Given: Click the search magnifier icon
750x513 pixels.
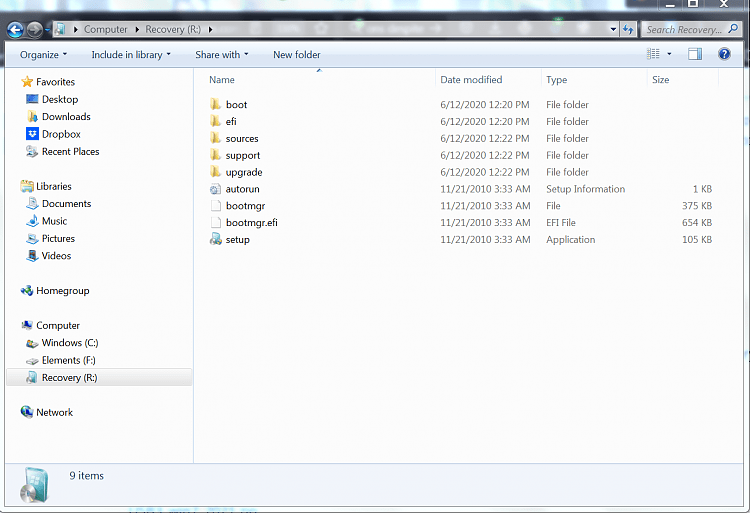Looking at the screenshot, I should 733,29.
